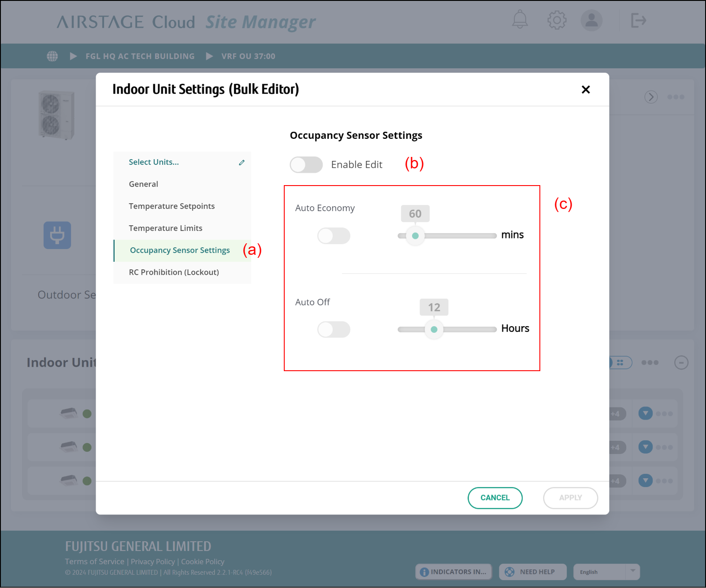Open the settings gear icon
This screenshot has height=588, width=706.
click(557, 20)
